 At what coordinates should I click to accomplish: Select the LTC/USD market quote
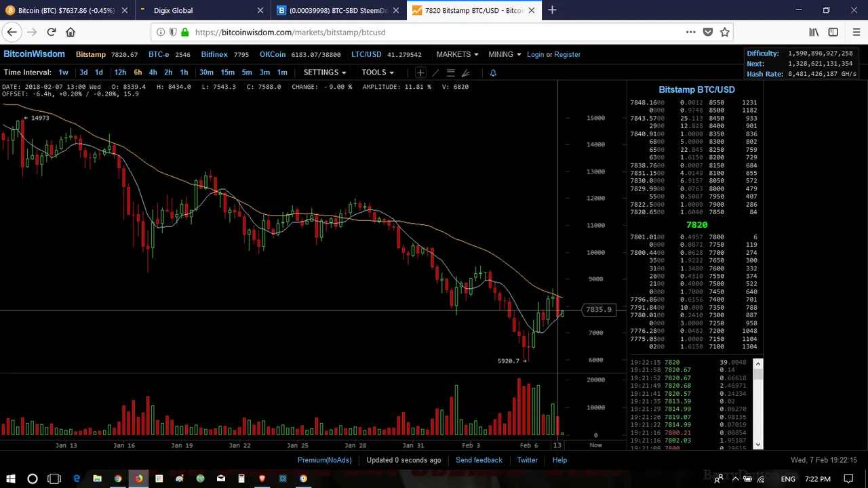click(386, 54)
